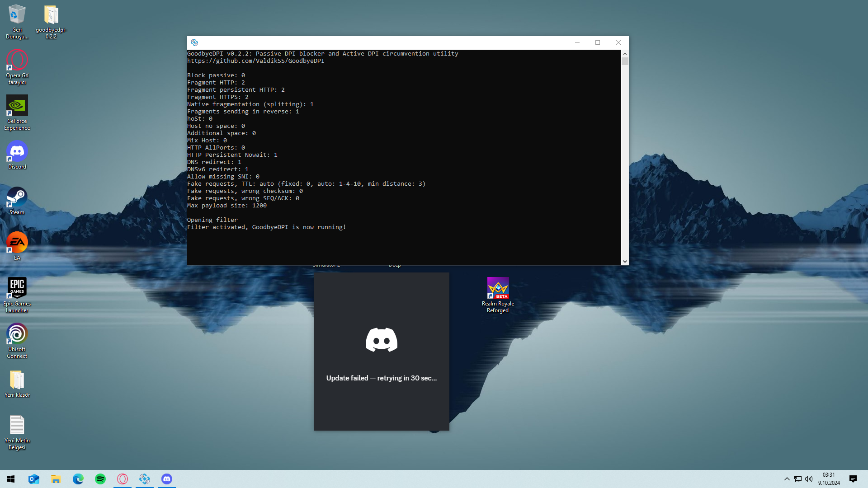This screenshot has width=868, height=488.
Task: Click the console scrollbar down arrow
Action: coord(625,261)
